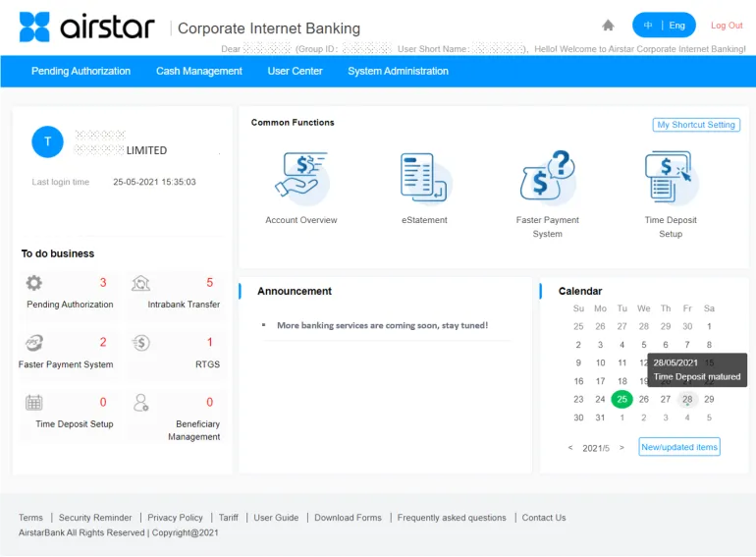Open the Download Forms footer link
Viewport: 756px width, 557px height.
(x=349, y=518)
